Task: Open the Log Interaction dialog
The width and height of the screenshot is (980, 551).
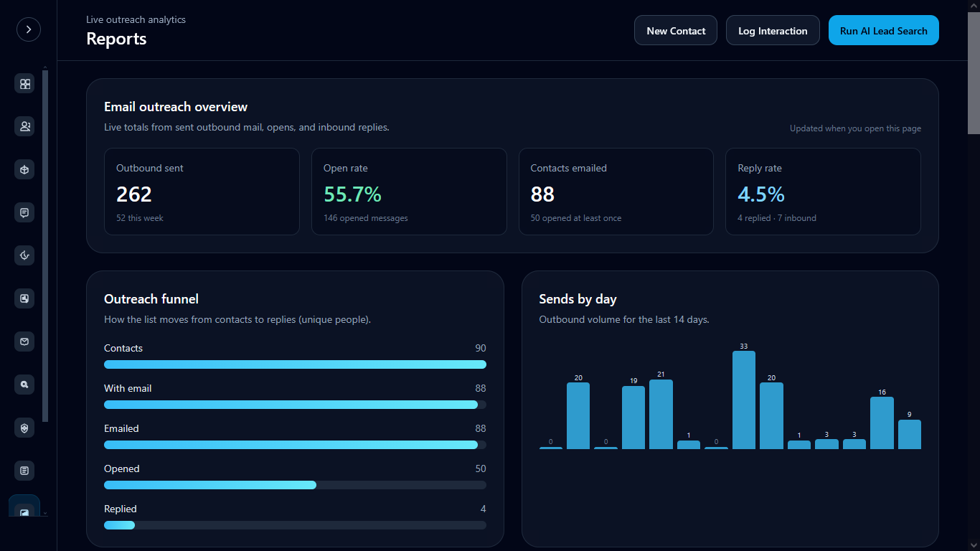Action: 773,30
